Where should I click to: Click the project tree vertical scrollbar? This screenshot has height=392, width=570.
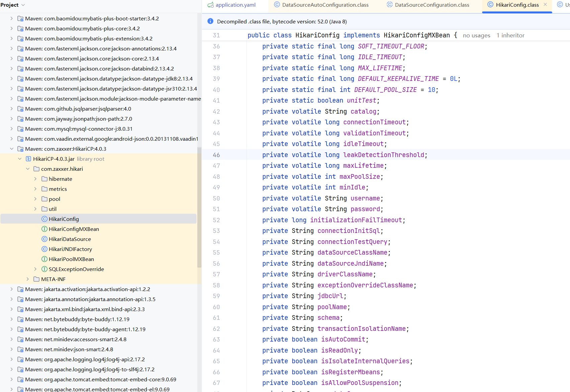click(x=199, y=207)
